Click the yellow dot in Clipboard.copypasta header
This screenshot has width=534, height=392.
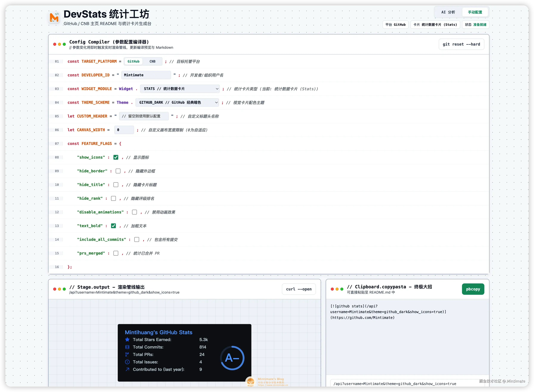[x=337, y=289]
